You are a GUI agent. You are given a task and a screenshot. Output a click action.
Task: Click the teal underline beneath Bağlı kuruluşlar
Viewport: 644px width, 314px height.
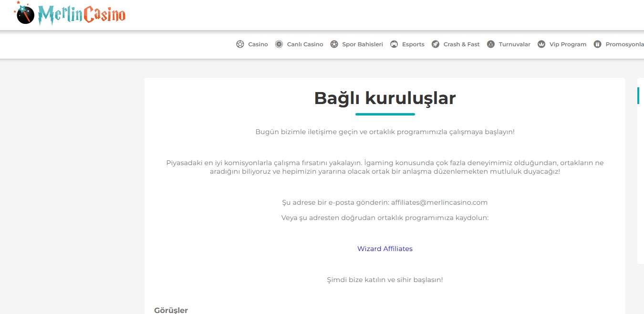click(385, 115)
